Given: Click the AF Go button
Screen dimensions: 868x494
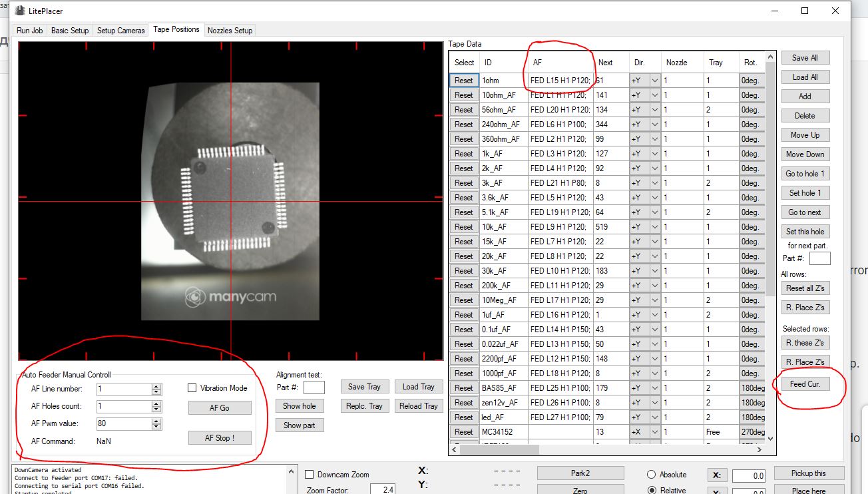Looking at the screenshot, I should tap(220, 408).
